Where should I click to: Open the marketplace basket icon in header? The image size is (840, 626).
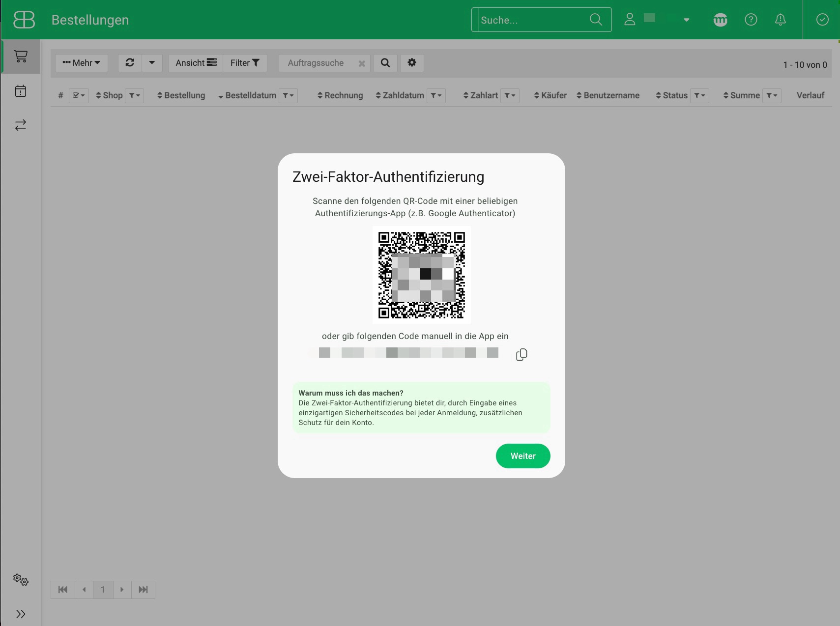click(x=720, y=20)
